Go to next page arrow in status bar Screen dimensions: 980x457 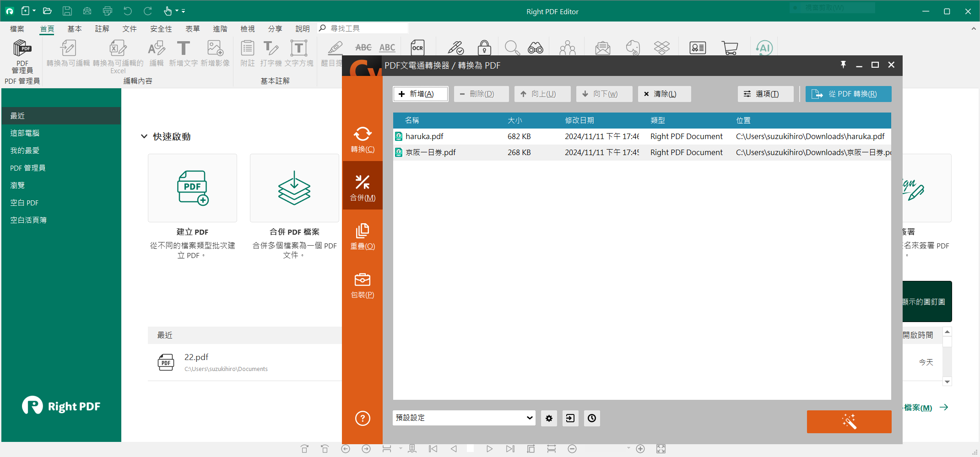coord(489,449)
